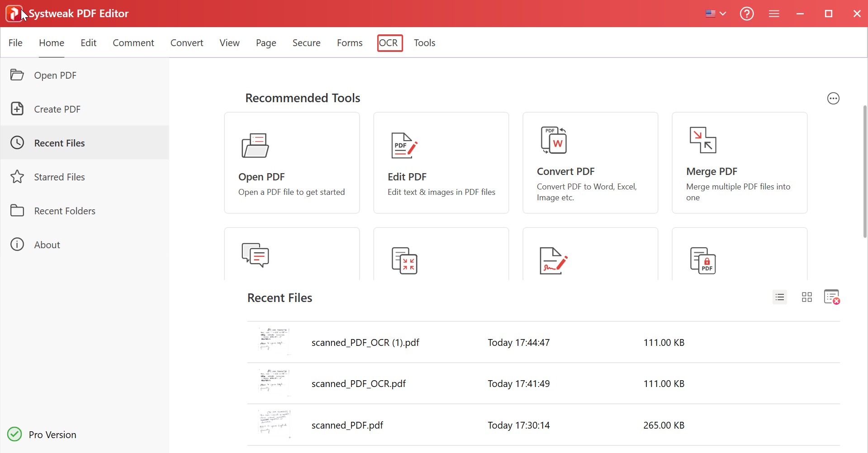Click the Merge PDF card title
Image resolution: width=868 pixels, height=453 pixels.
coord(711,171)
